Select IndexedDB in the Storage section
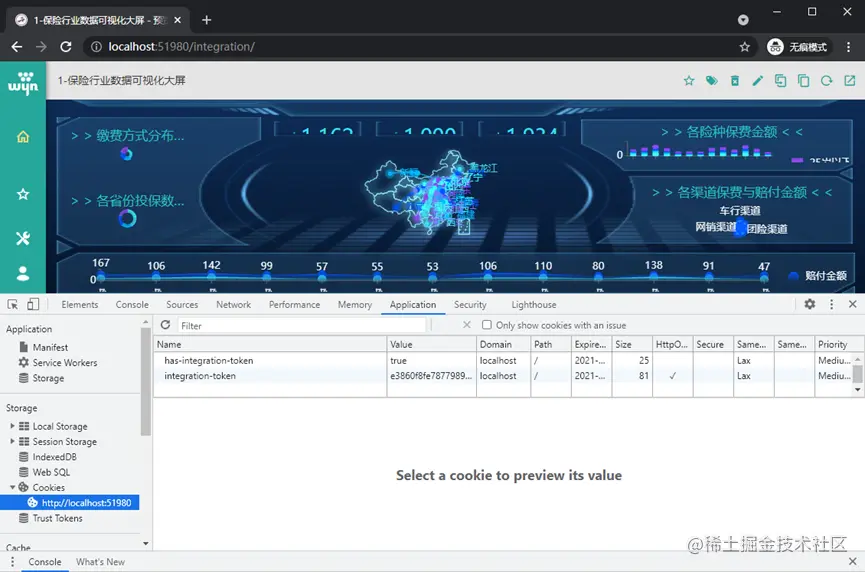Image resolution: width=865 pixels, height=572 pixels. (54, 457)
